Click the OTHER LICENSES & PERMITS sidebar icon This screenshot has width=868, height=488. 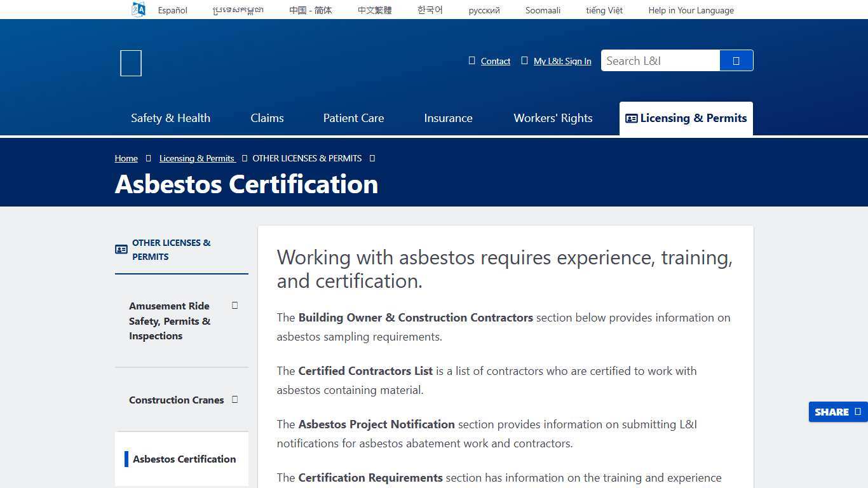[x=121, y=250]
